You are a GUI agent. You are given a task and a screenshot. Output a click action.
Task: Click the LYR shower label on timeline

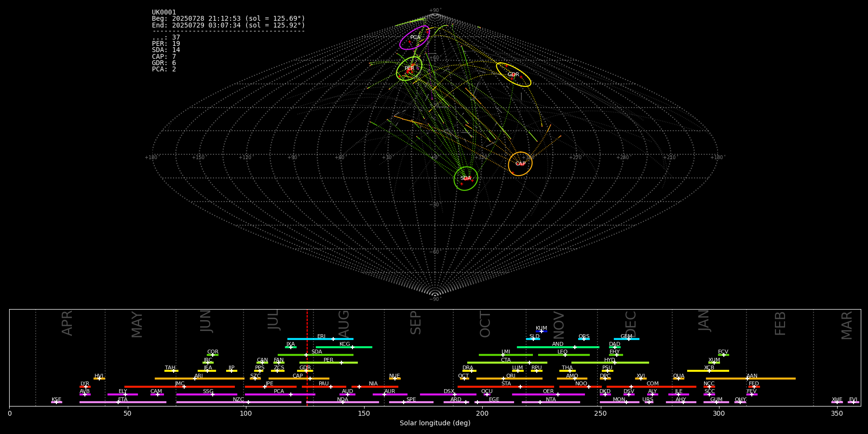85,384
